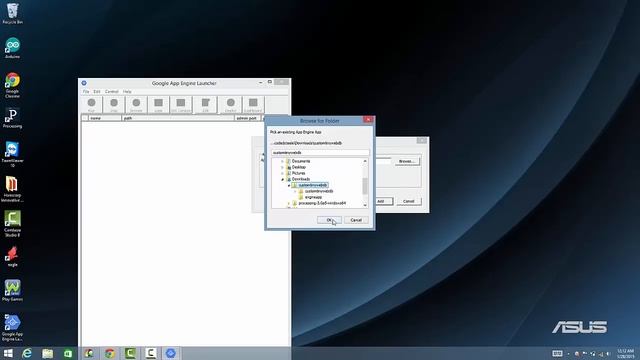Expand the subfolder directly below the highlighted folder
The width and height of the screenshot is (640, 360).
[x=295, y=191]
